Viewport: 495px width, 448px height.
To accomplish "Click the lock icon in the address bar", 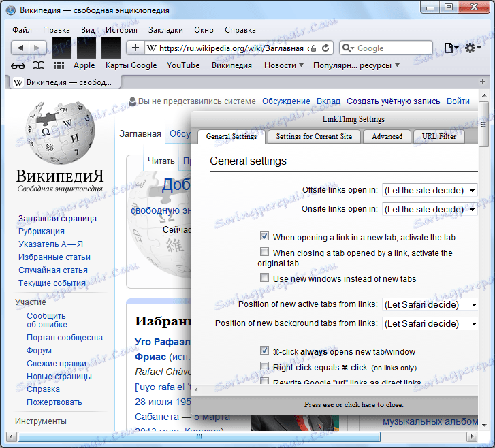I will (x=313, y=48).
